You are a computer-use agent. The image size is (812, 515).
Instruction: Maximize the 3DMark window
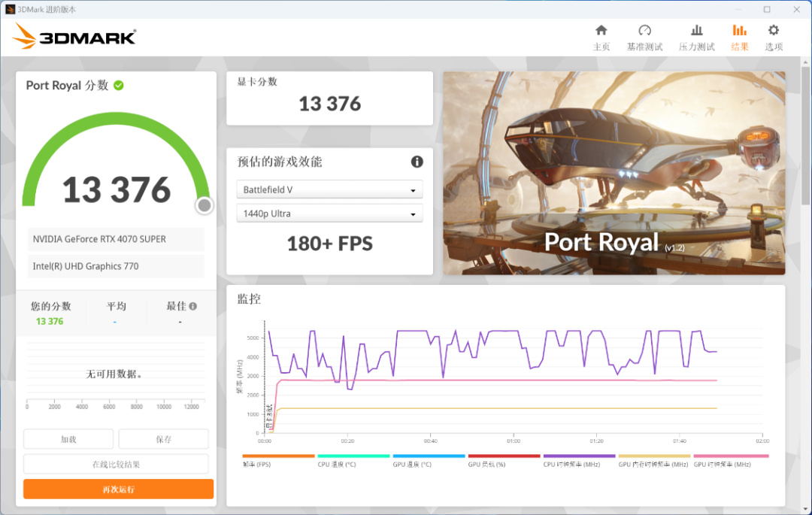(x=767, y=9)
